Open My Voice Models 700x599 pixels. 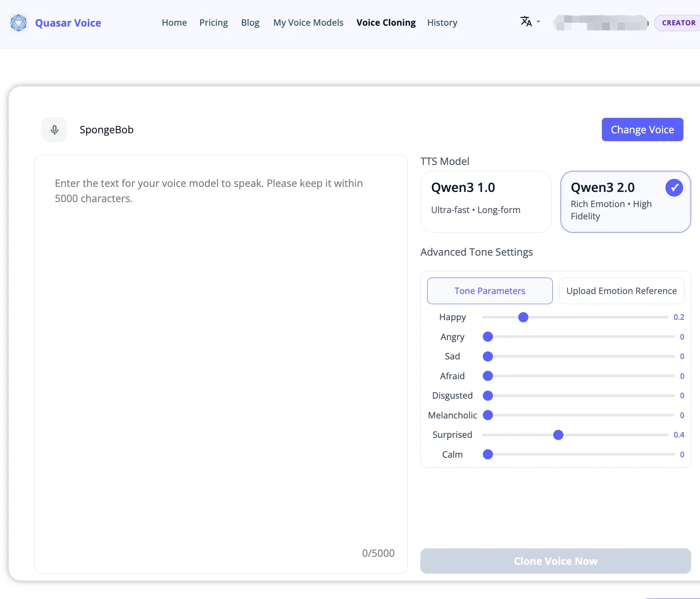(x=308, y=23)
